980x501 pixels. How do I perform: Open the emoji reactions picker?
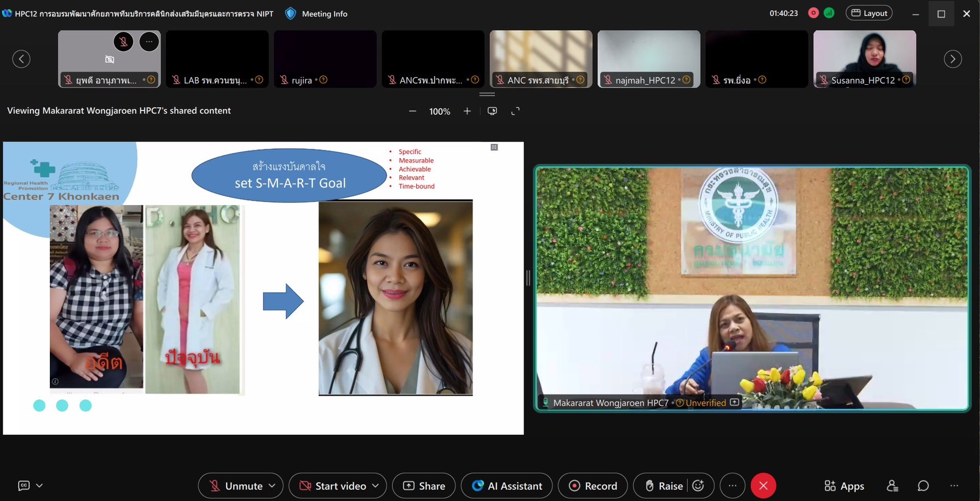(x=698, y=486)
